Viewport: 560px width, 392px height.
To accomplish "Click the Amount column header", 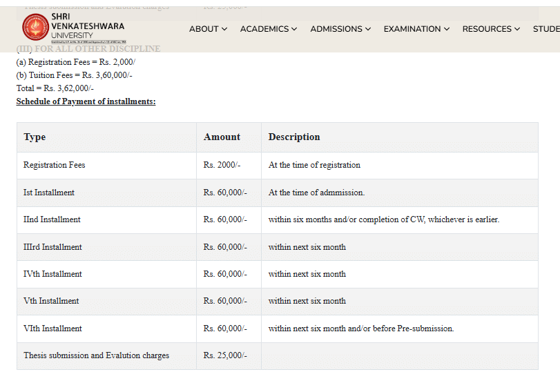I will click(x=222, y=137).
